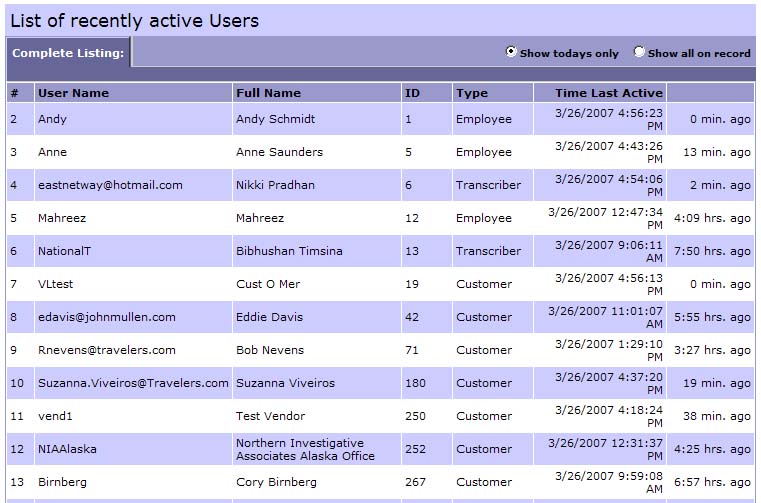Image resolution: width=761 pixels, height=503 pixels.
Task: Click the '7:50 hrs. ago' cell
Action: 712,251
